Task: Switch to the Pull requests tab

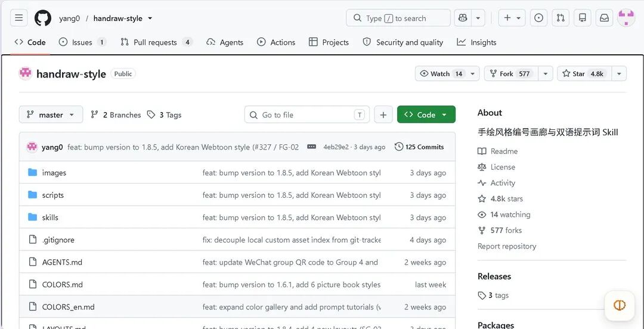Action: pos(156,42)
